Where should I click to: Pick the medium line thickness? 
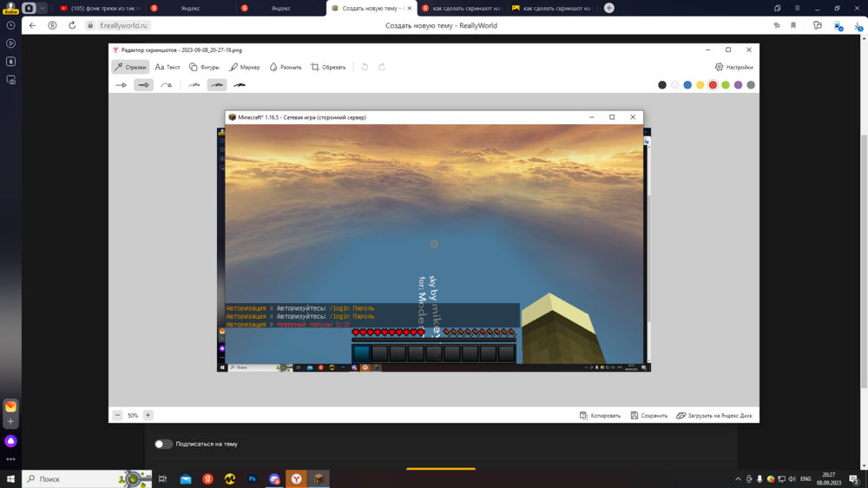click(x=217, y=85)
